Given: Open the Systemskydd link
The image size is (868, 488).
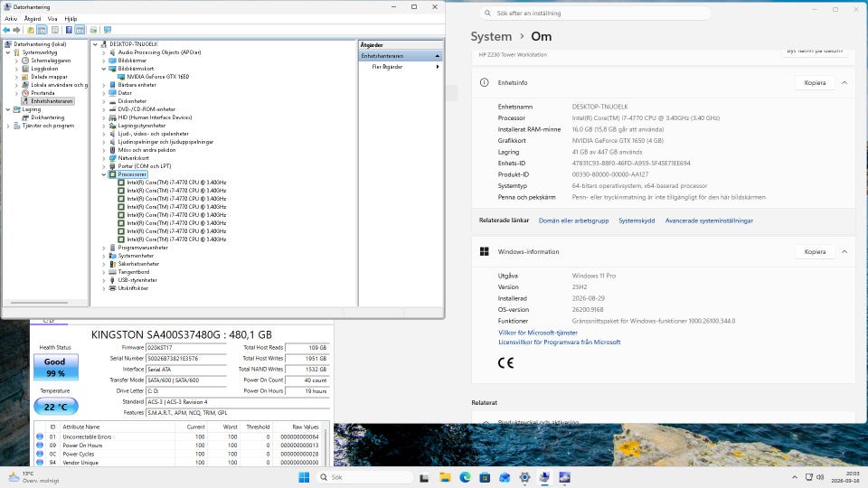Looking at the screenshot, I should [x=637, y=221].
